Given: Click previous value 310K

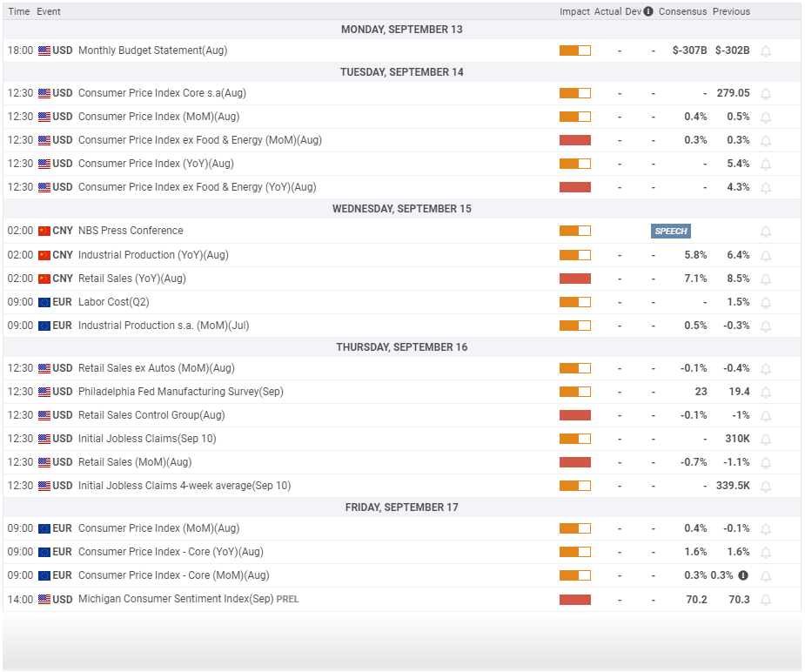Looking at the screenshot, I should pyautogui.click(x=737, y=439).
